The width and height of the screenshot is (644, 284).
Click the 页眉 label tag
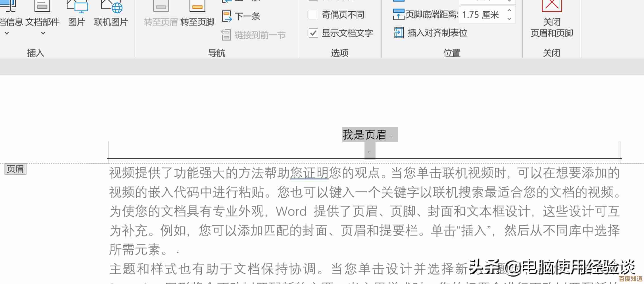pyautogui.click(x=15, y=169)
